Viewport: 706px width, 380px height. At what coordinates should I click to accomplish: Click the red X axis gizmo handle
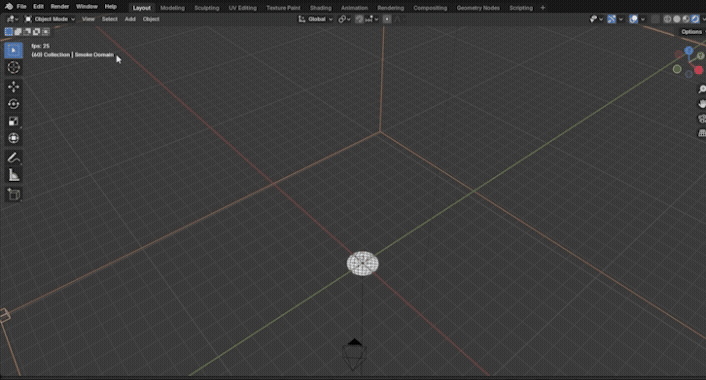tap(698, 70)
